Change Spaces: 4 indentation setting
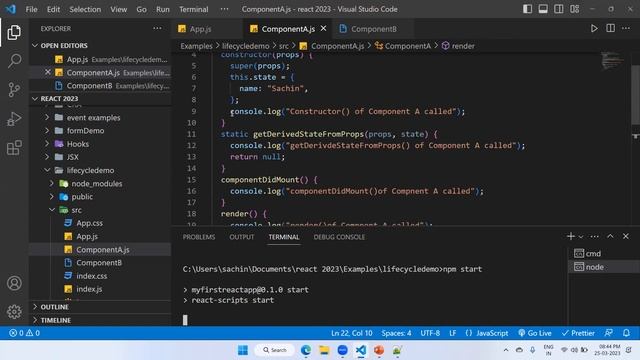 pyautogui.click(x=396, y=333)
